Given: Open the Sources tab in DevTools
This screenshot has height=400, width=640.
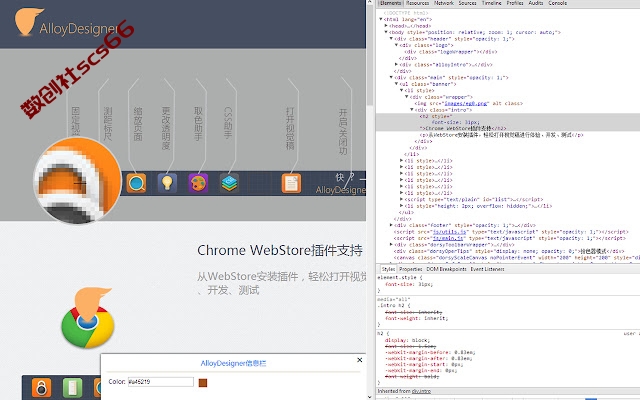Looking at the screenshot, I should click(x=467, y=3).
